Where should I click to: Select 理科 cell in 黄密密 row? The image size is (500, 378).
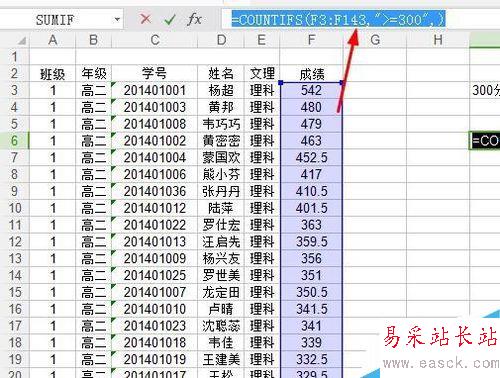tap(262, 141)
